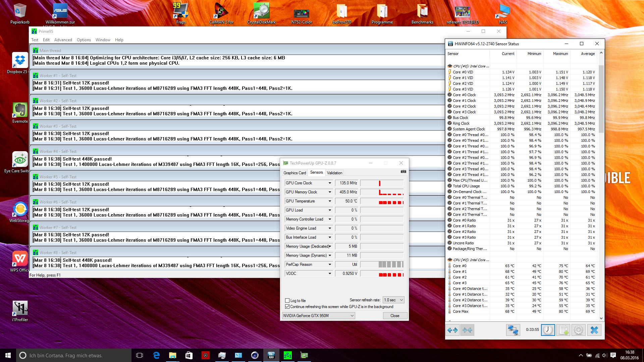Start HWiNFO logging with sheet-plus icon
The image size is (644, 362).
pos(563,330)
